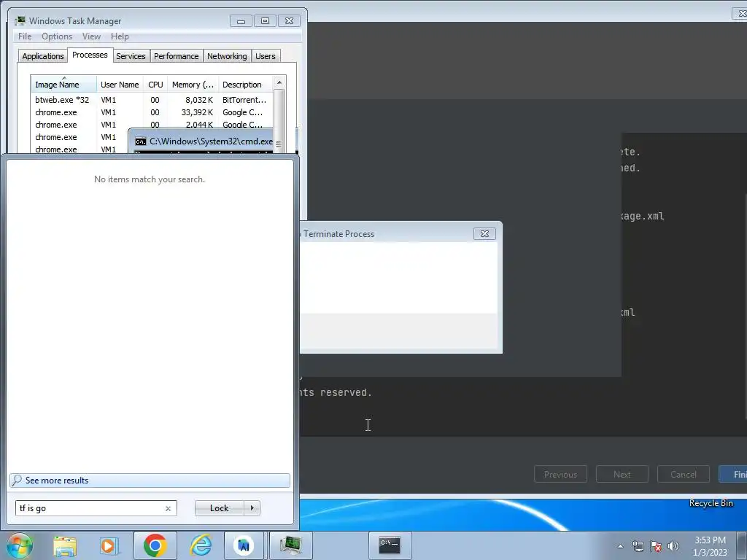Image resolution: width=747 pixels, height=560 pixels.
Task: Launch Windows Media Player from the taskbar
Action: (x=108, y=545)
